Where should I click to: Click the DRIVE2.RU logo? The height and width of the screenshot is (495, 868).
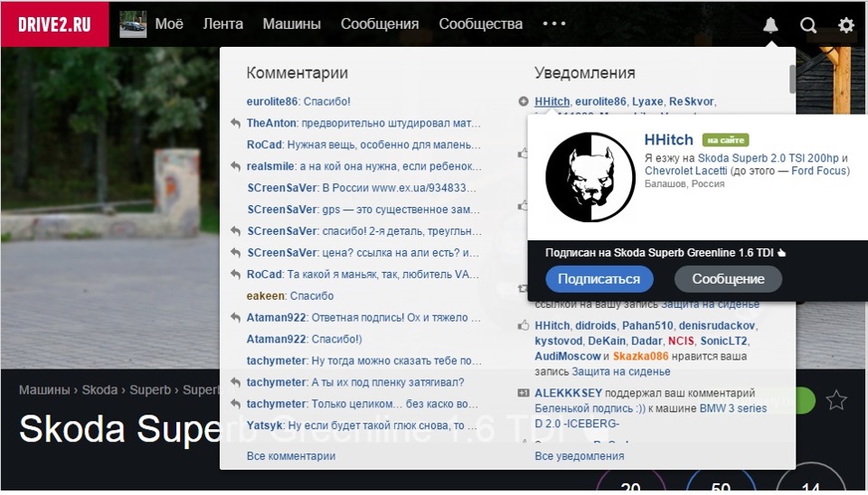coord(54,24)
